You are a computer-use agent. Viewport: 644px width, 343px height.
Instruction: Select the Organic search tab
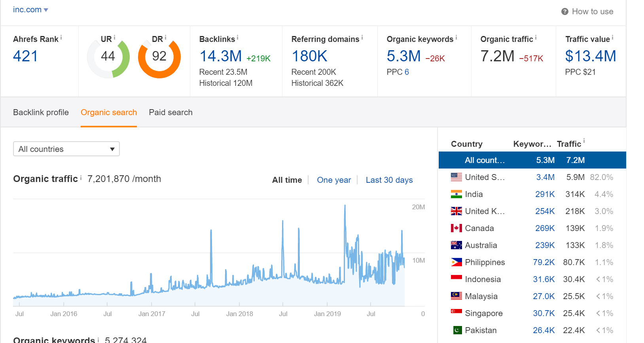[x=109, y=112]
